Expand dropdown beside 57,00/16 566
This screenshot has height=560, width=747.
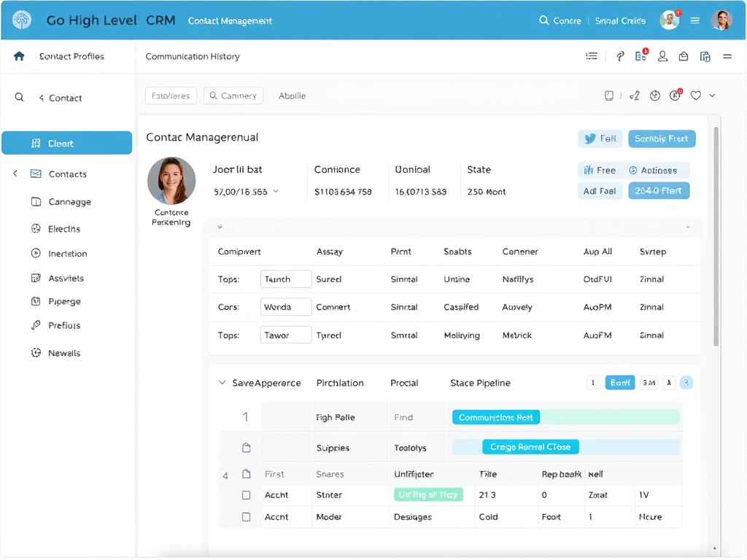click(x=276, y=192)
